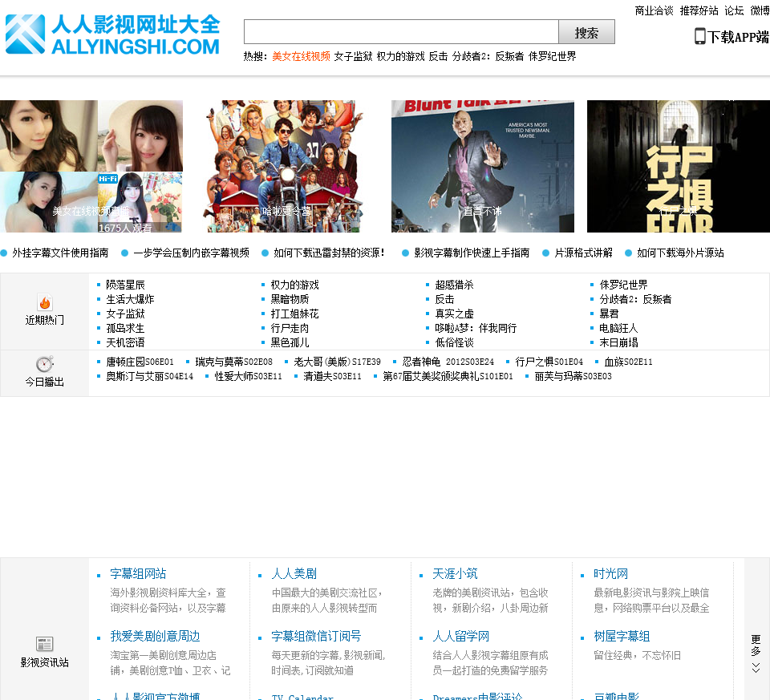Select 真实之虚 in hot list

454,314
